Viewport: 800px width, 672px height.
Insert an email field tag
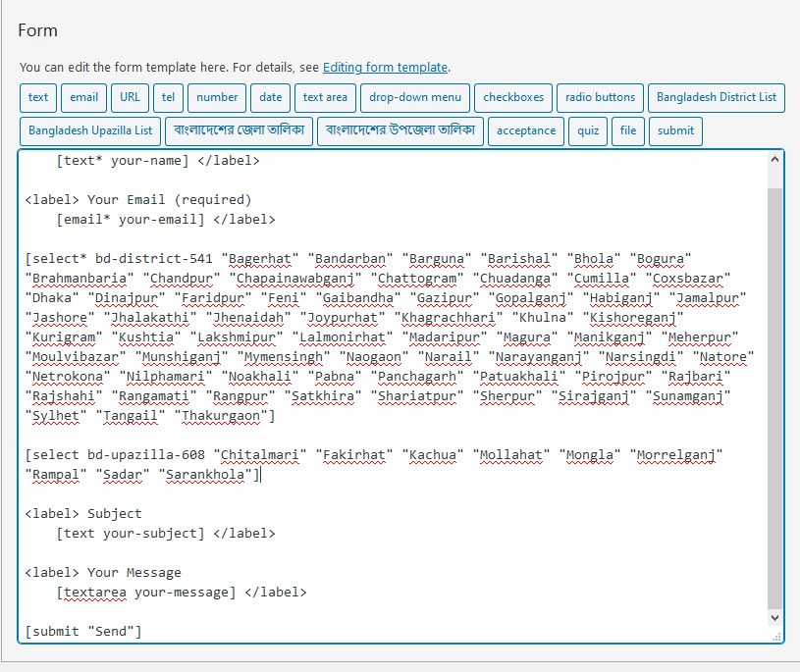tap(83, 97)
